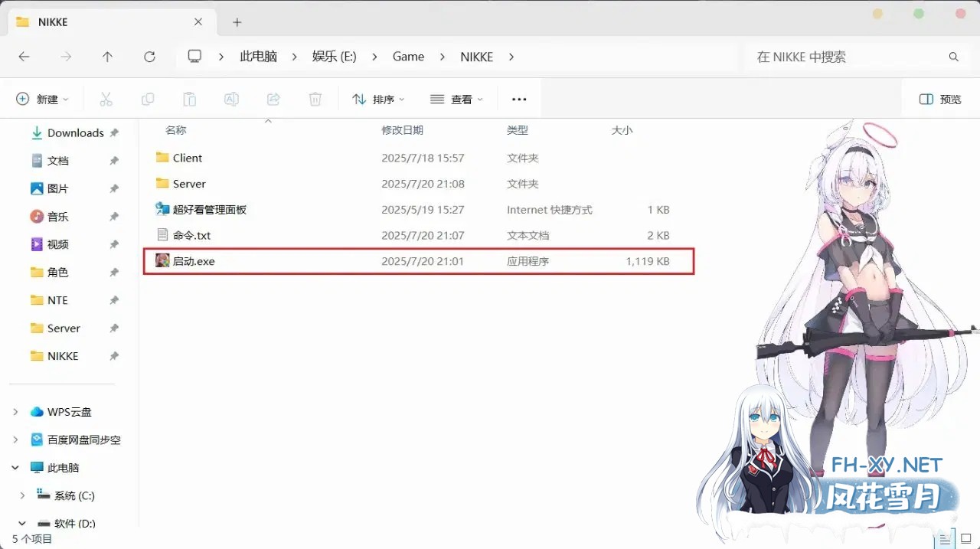Click the 更多 ellipsis menu in the toolbar

pos(519,98)
